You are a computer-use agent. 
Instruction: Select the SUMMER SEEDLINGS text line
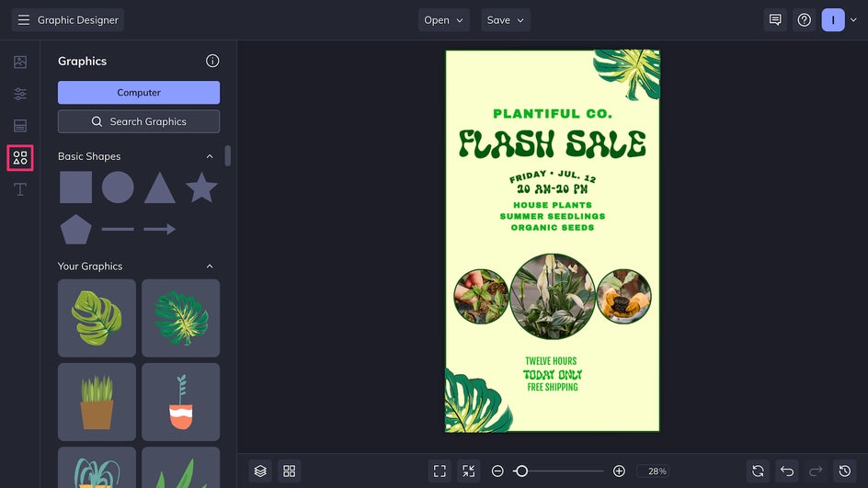(553, 216)
